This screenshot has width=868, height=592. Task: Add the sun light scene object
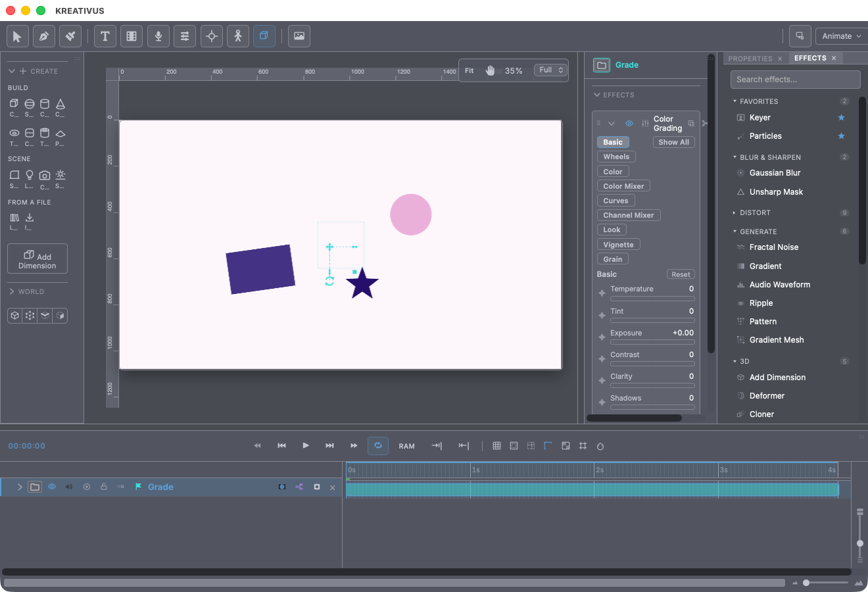[x=60, y=175]
